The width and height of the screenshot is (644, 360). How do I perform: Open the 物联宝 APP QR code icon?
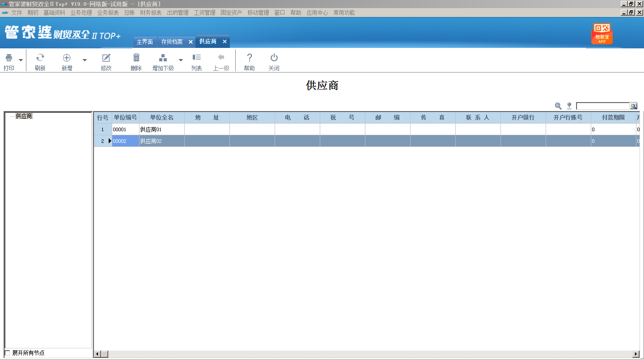pos(602,34)
